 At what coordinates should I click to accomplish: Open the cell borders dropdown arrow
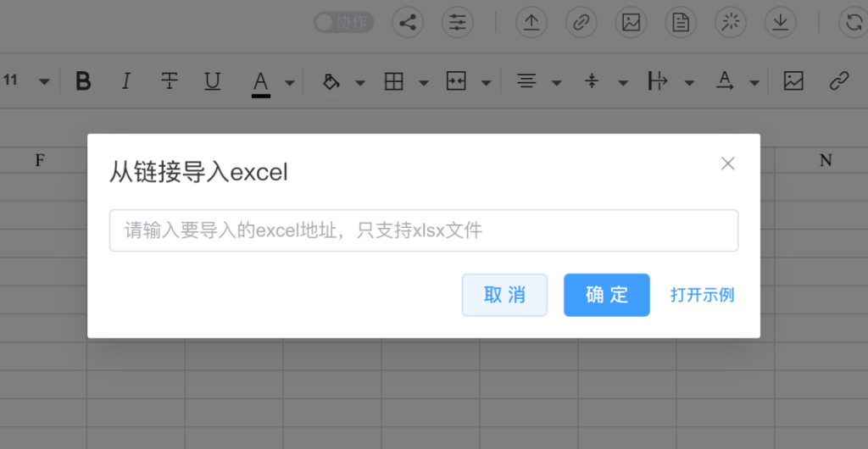point(424,83)
